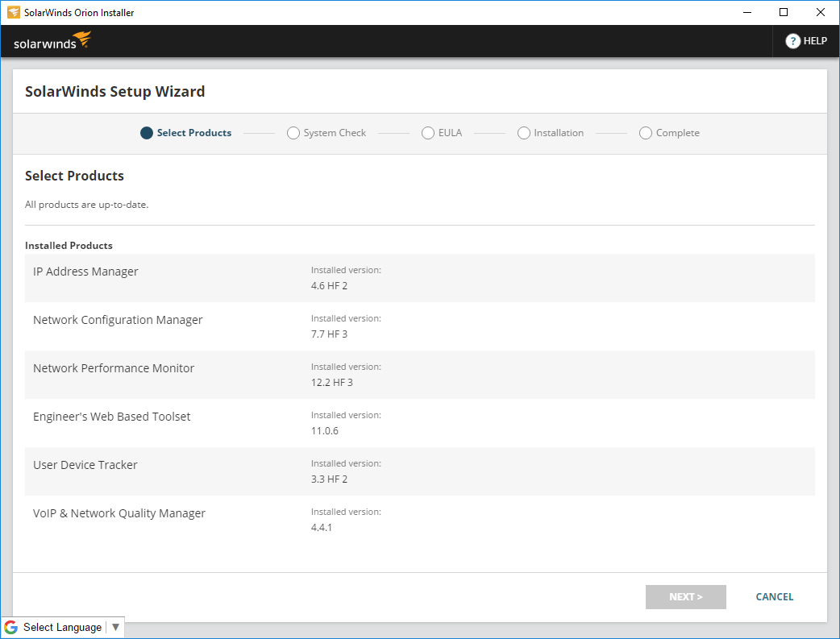Click the Installed Products heading
This screenshot has height=639, width=840.
tap(69, 245)
